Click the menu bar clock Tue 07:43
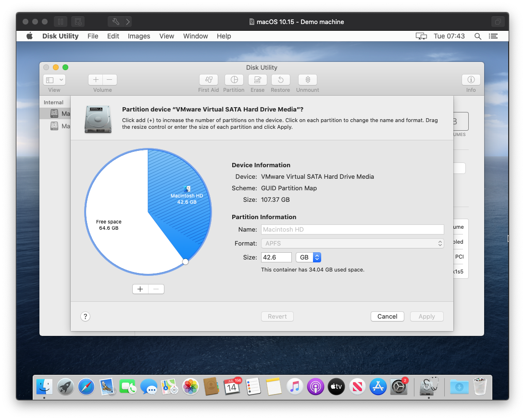This screenshot has height=420, width=525. 449,36
